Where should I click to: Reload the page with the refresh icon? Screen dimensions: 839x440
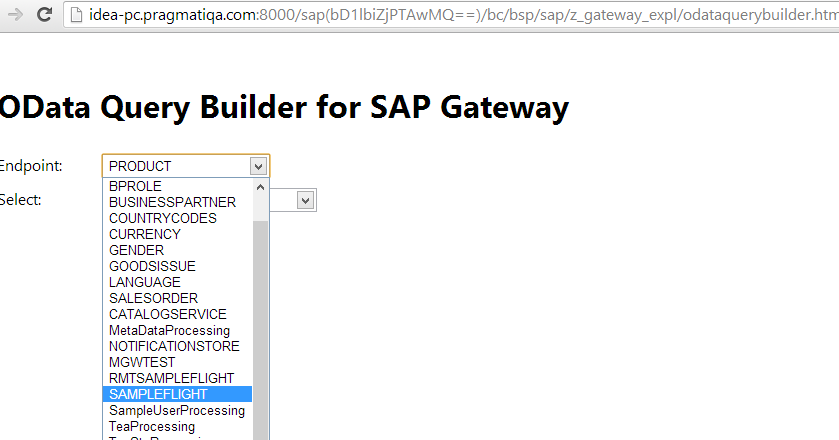coord(44,14)
